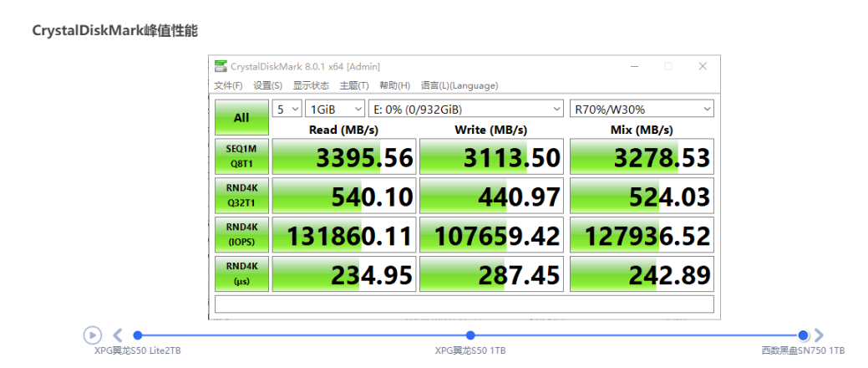
Task: Open the 帮助(H) menu
Action: click(394, 85)
